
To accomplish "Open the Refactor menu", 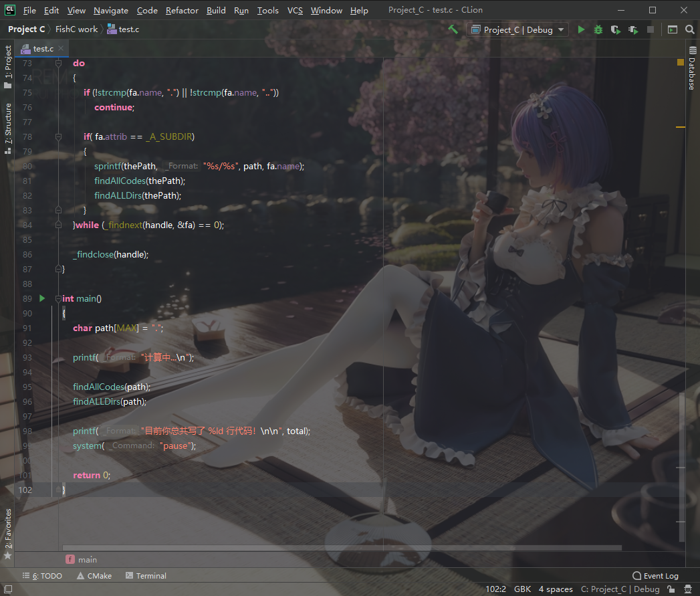I will pyautogui.click(x=182, y=10).
